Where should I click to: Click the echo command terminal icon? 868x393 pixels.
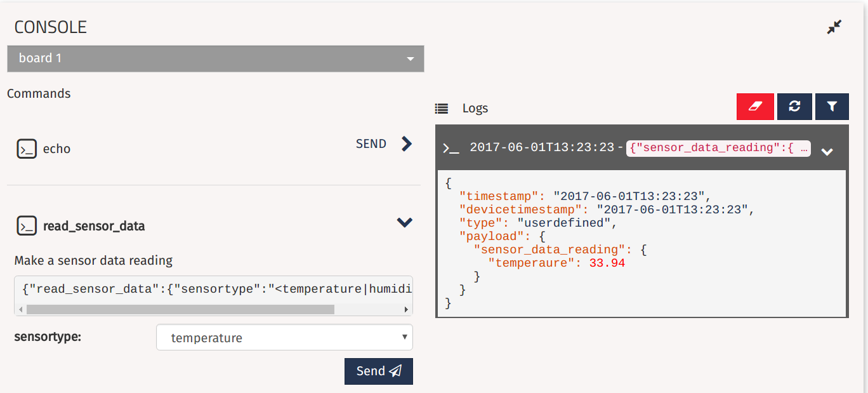[27, 149]
